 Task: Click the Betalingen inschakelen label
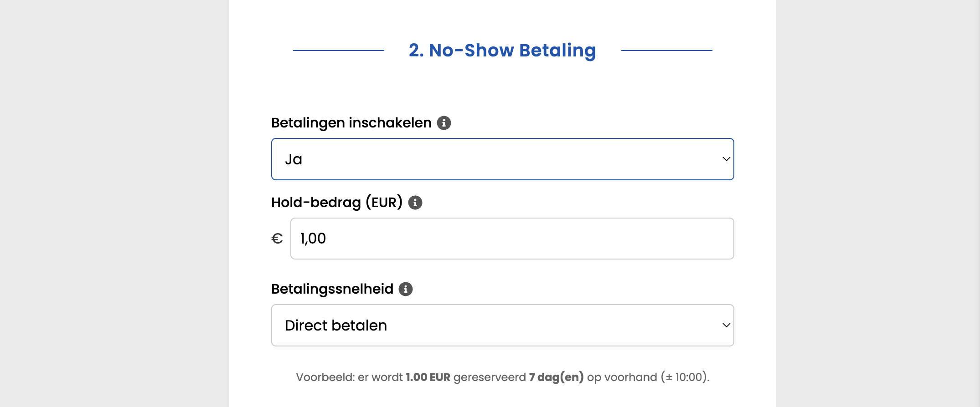(x=351, y=123)
